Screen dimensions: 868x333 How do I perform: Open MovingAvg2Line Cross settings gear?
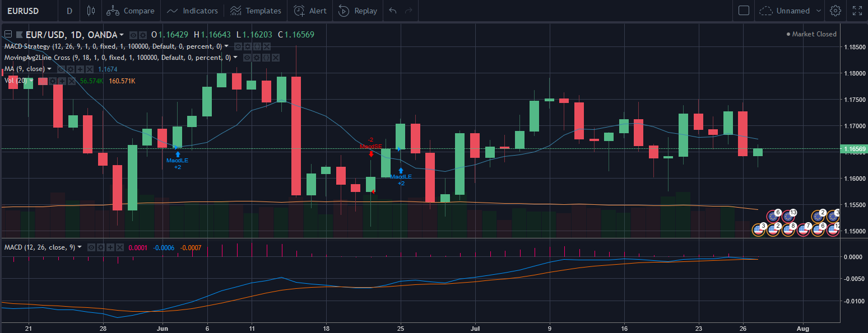pos(257,58)
